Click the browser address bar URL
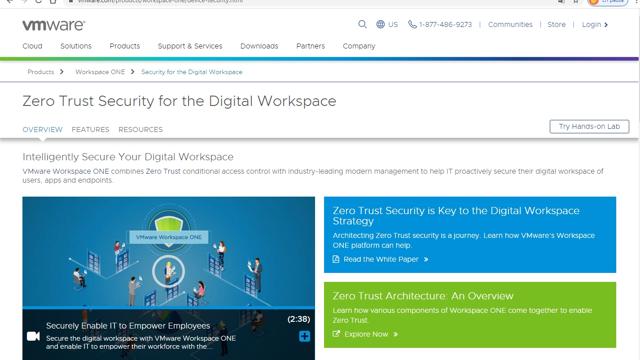 (160, 1)
